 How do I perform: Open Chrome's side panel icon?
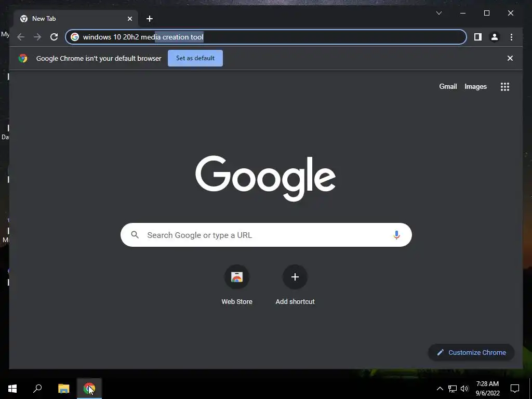478,37
